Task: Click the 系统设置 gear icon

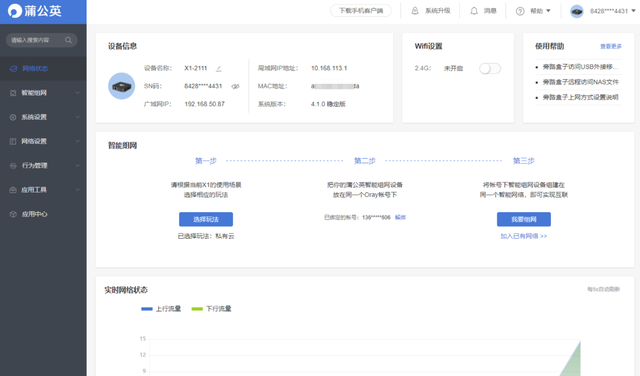Action: [x=13, y=117]
